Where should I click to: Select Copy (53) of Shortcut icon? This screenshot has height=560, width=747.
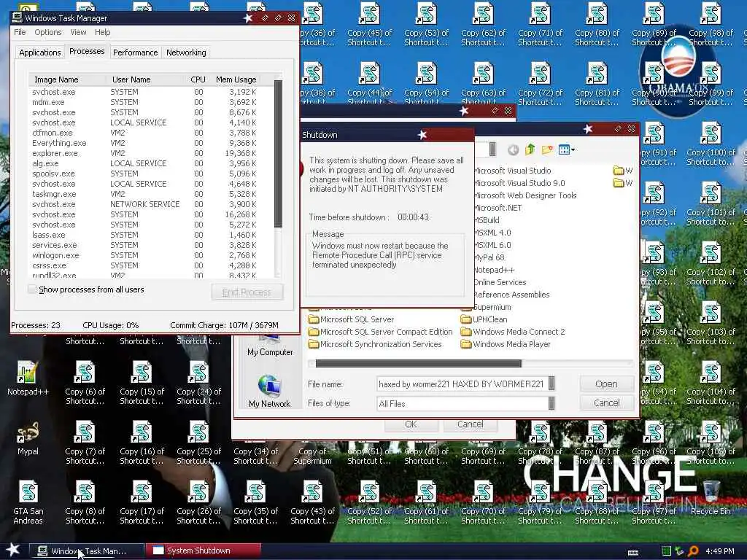(426, 24)
